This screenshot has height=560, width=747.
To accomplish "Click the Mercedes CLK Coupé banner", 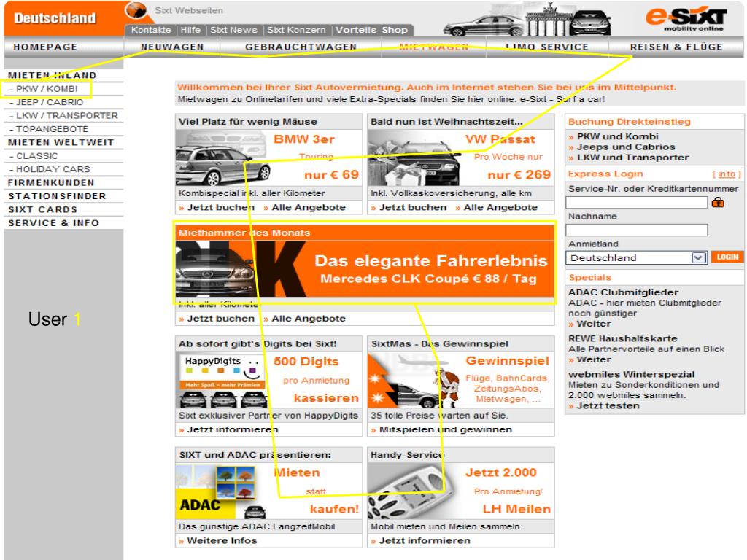I will [365, 268].
